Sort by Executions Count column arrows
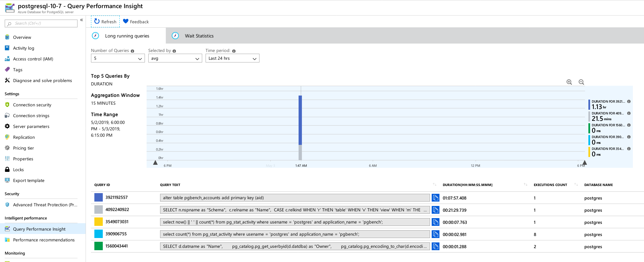644x262 pixels. tap(576, 185)
